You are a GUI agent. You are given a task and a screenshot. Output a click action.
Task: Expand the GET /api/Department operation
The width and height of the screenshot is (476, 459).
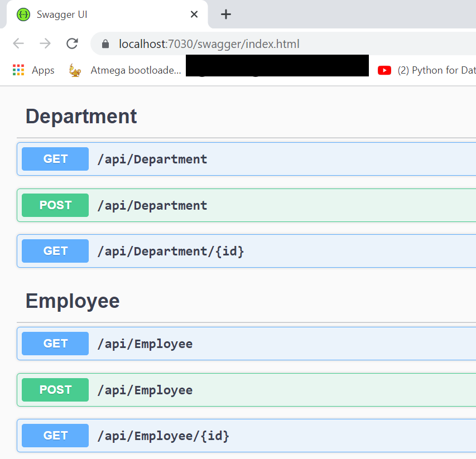(x=152, y=160)
